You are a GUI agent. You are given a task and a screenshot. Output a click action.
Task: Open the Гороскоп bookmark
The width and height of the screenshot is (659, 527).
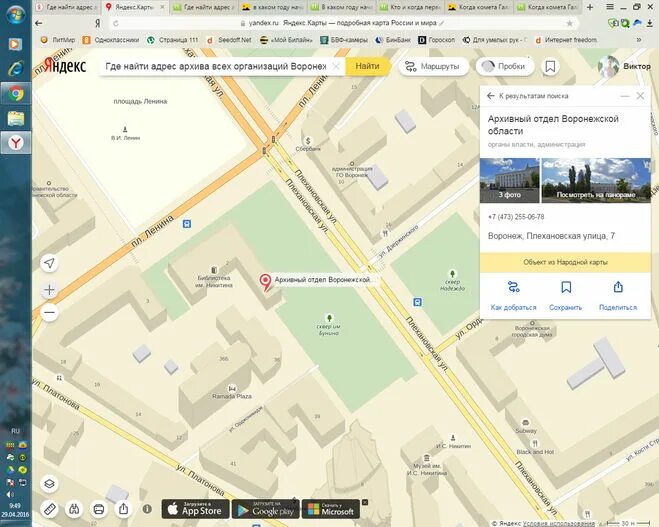[x=437, y=40]
